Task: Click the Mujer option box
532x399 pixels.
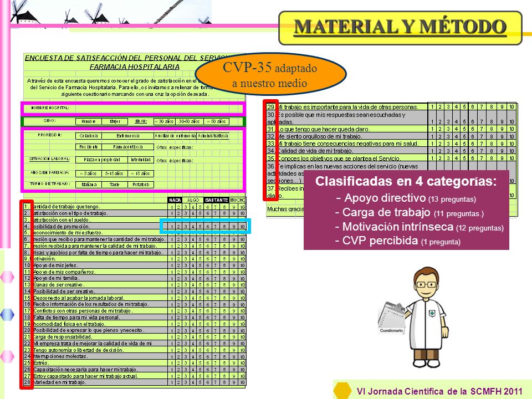Action: [x=115, y=121]
